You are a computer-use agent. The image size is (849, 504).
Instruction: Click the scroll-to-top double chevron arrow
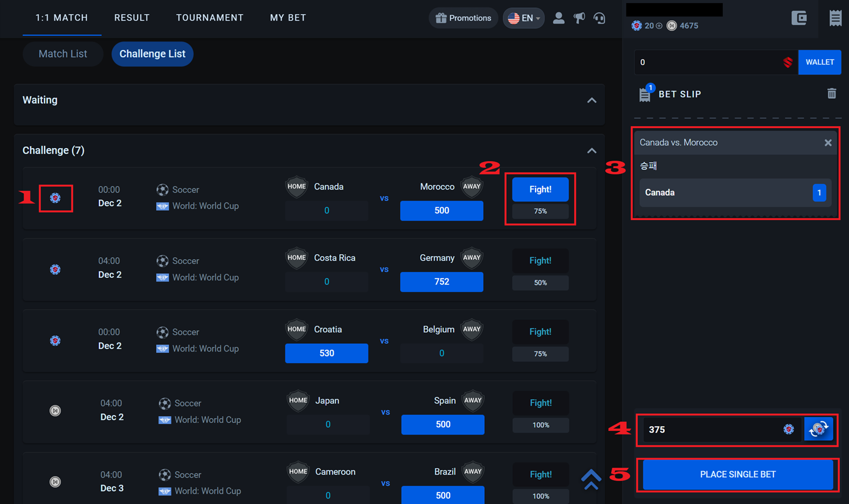(590, 479)
